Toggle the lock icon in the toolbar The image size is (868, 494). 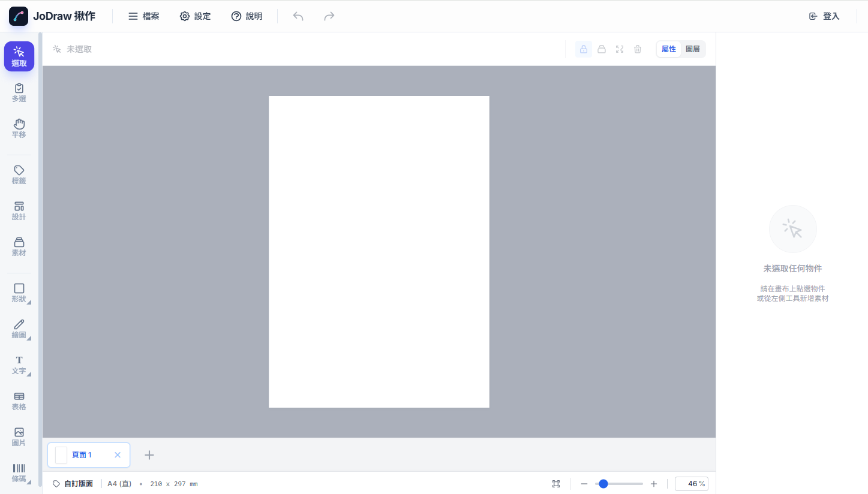coord(583,49)
